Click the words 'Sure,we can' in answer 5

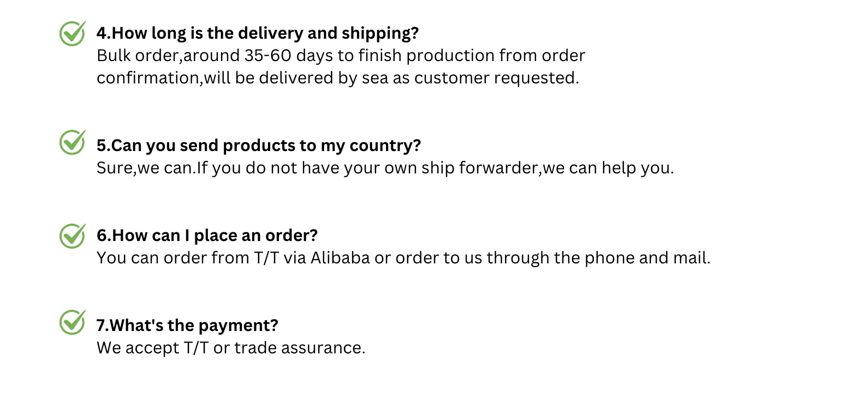(x=145, y=168)
